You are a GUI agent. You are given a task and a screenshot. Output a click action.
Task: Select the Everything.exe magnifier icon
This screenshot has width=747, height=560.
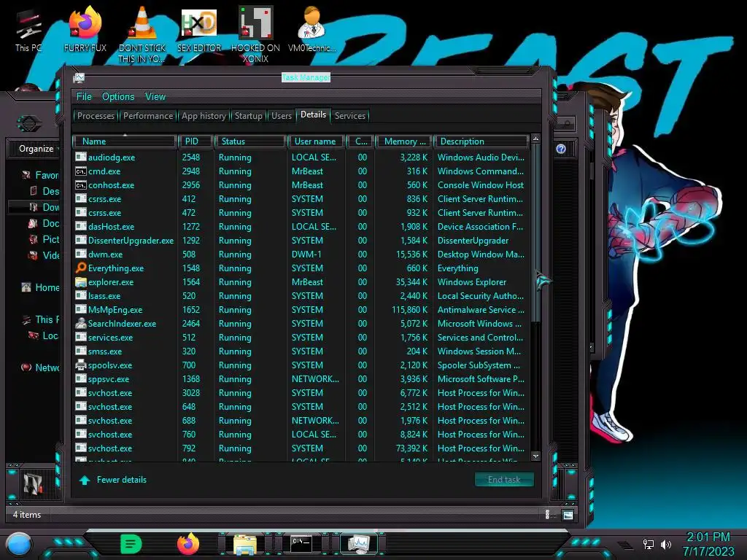(x=81, y=268)
